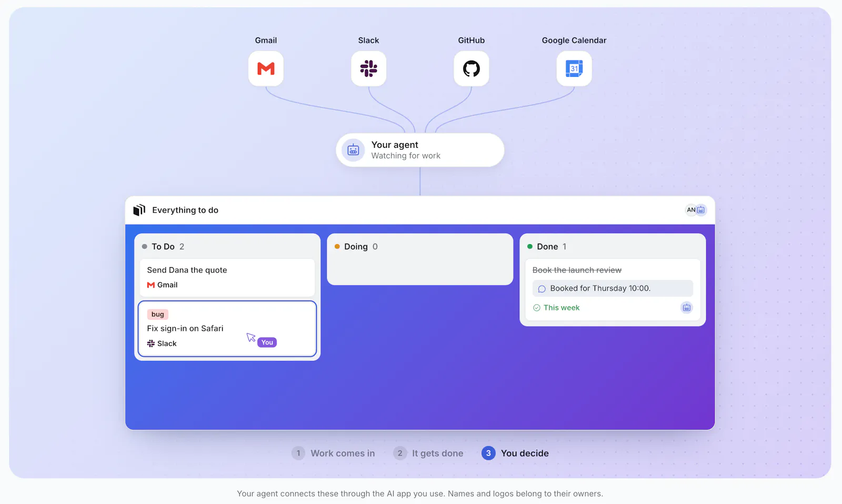Click the orange status dot of Doing column

click(337, 246)
